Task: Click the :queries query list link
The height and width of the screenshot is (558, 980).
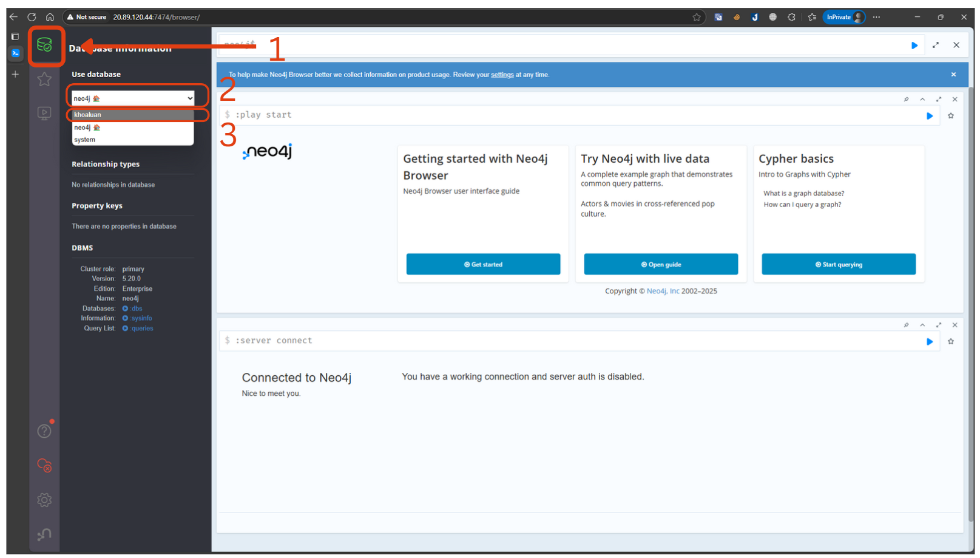Action: 138,328
